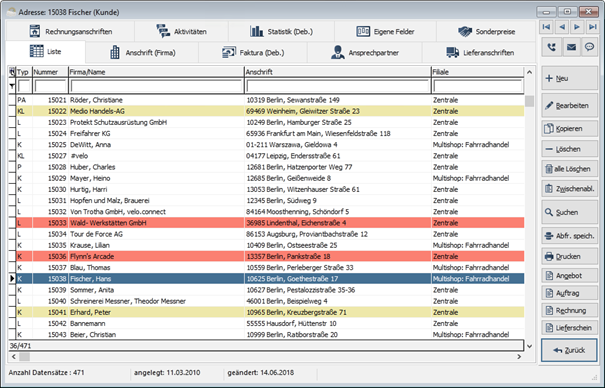The image size is (605, 388).
Task: Sort by the Nummer column header
Action: pos(50,72)
